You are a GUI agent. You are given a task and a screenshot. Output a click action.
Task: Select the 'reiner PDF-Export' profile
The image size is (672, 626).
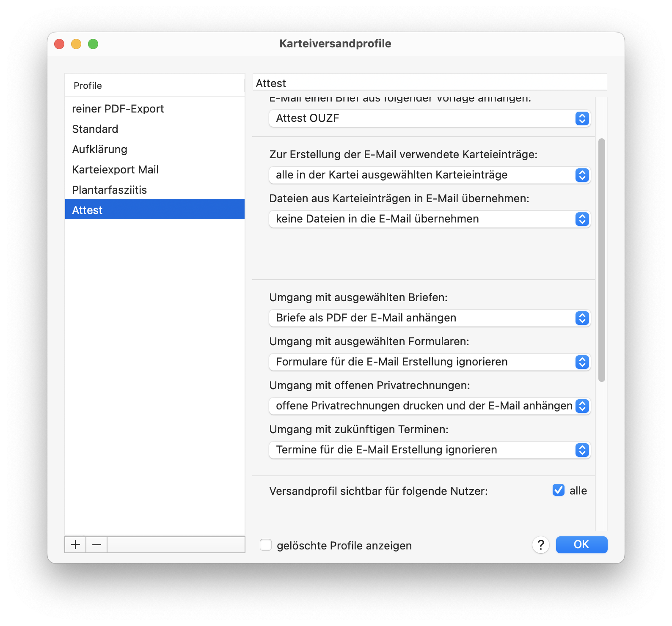point(155,109)
